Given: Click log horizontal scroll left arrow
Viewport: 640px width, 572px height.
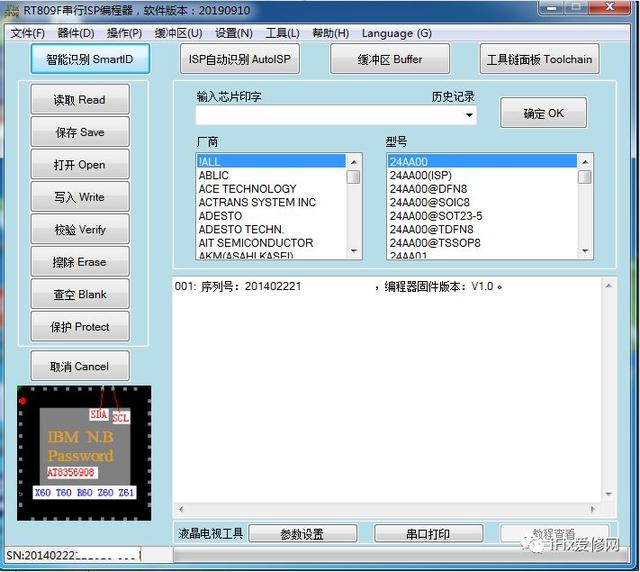Looking at the screenshot, I should (x=181, y=509).
